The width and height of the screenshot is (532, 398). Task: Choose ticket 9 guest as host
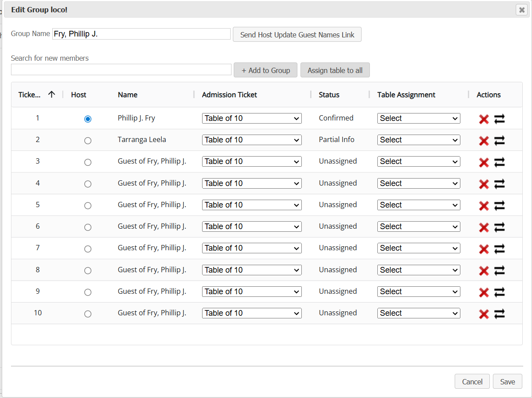[x=88, y=292]
